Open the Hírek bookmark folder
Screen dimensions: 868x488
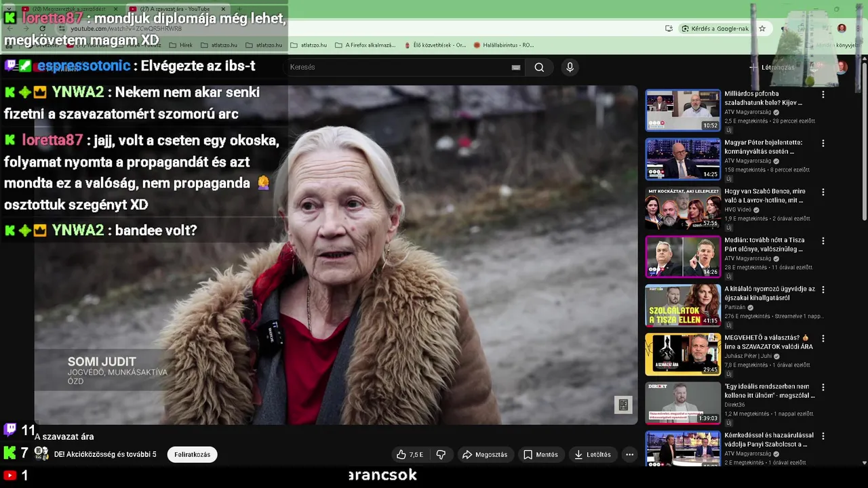pos(180,45)
